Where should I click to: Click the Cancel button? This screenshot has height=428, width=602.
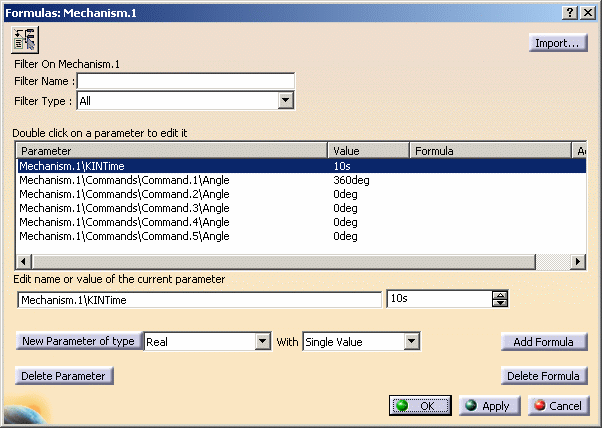click(x=559, y=406)
